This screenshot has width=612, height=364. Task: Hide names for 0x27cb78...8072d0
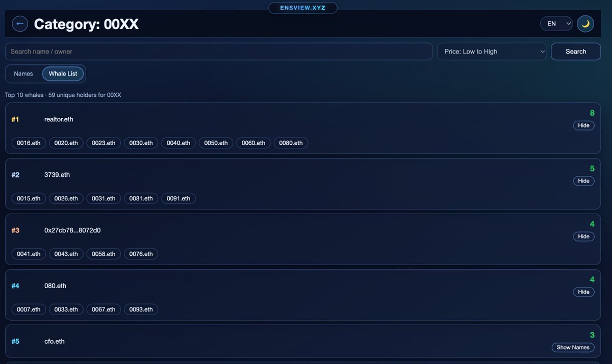point(583,237)
